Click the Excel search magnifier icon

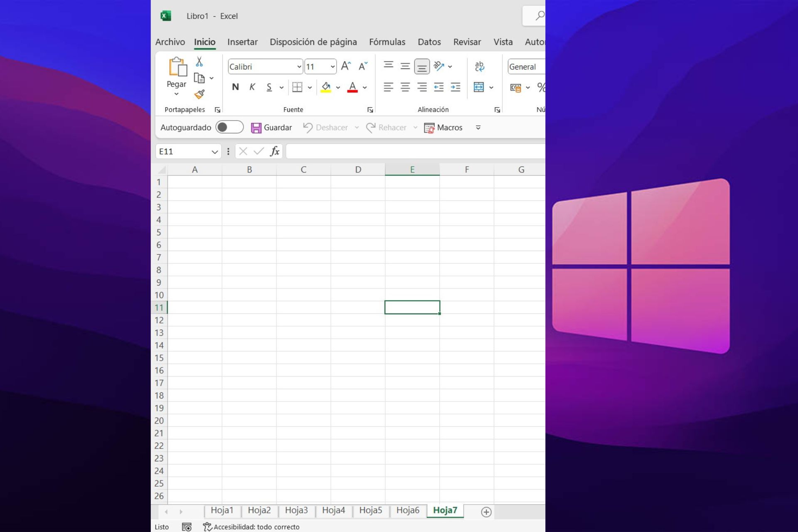click(539, 16)
